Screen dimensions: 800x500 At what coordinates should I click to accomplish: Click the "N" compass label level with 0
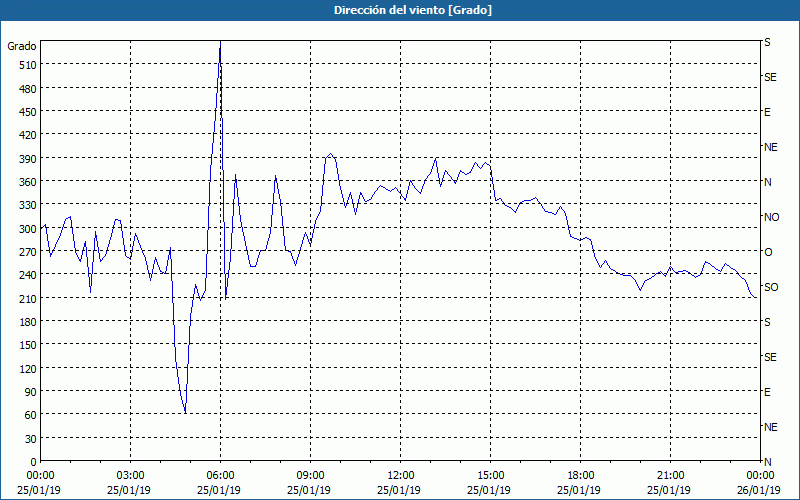[x=767, y=462]
